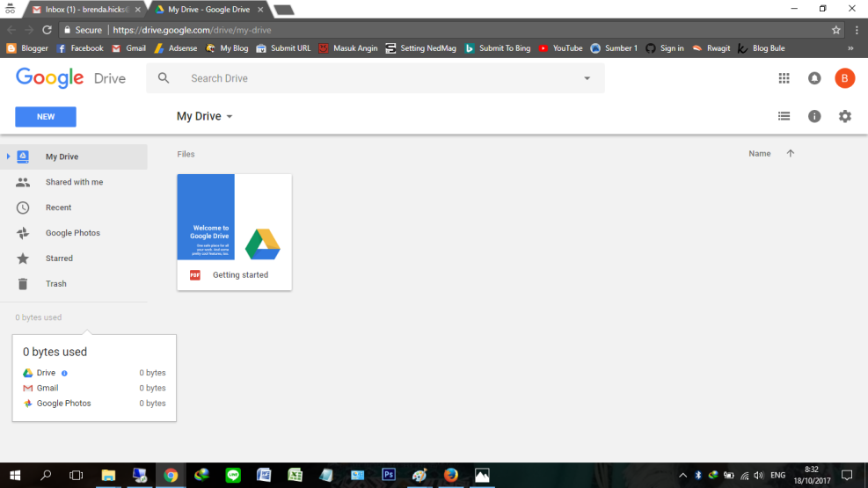Show more bookmarks chevron
This screenshot has width=868, height=488.
tap(850, 48)
